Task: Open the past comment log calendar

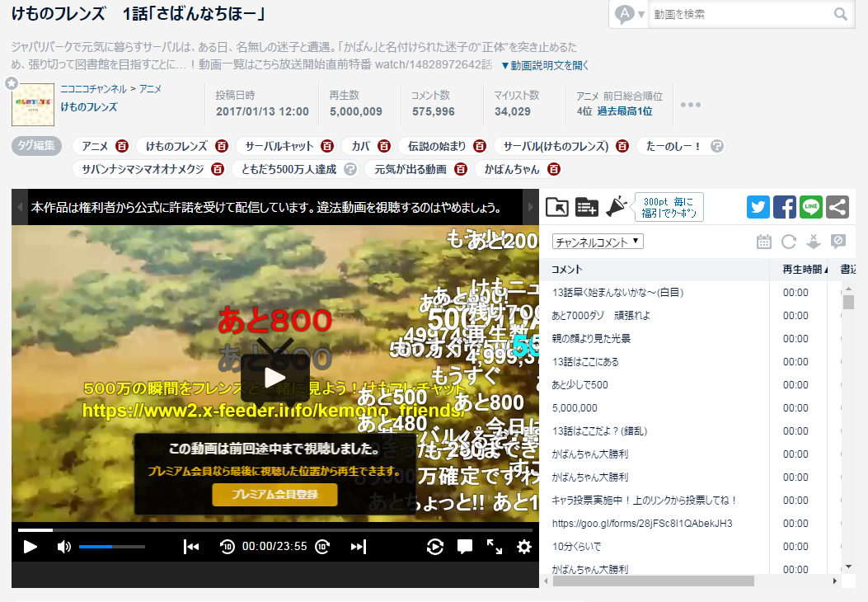Action: click(764, 242)
